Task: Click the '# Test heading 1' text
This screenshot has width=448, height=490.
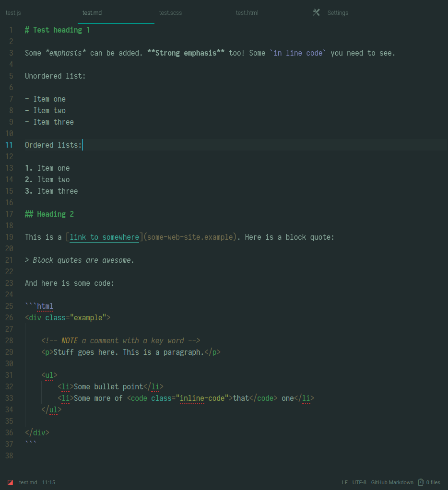Action: point(58,30)
